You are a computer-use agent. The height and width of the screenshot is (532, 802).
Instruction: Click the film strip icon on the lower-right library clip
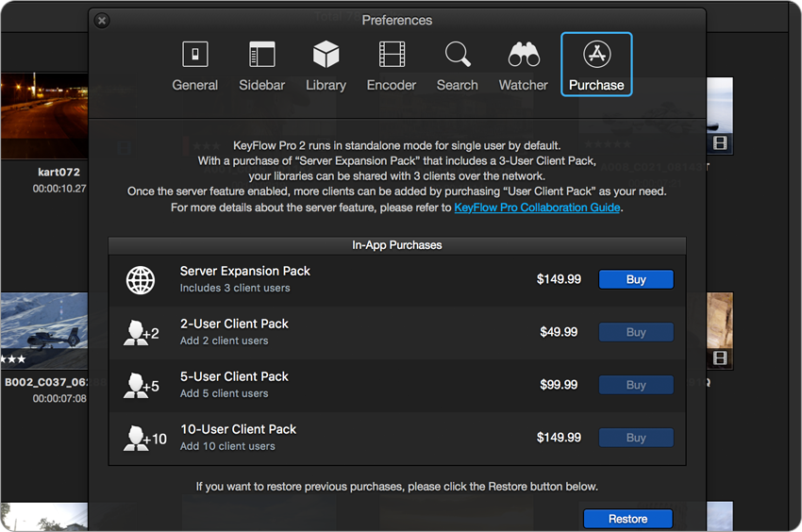pyautogui.click(x=720, y=358)
